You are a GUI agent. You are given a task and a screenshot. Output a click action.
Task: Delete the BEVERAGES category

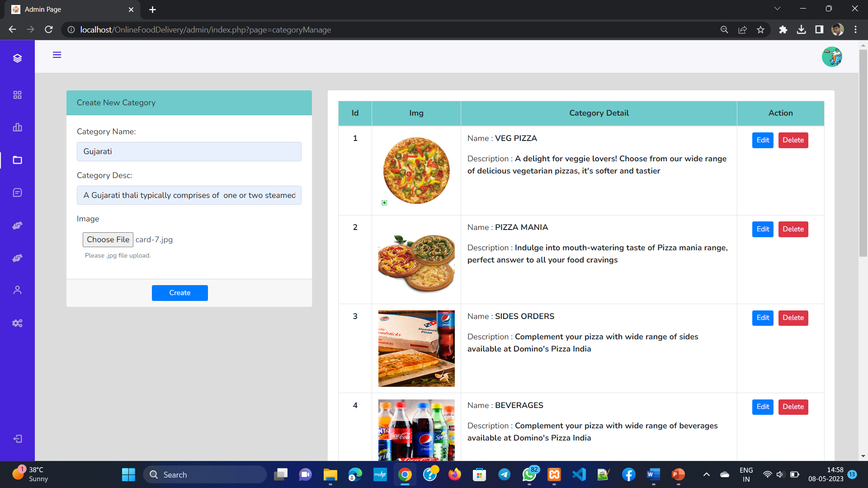pyautogui.click(x=793, y=407)
